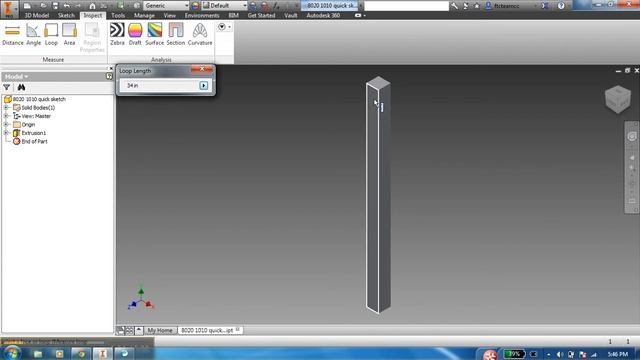
Task: Open the Get Started ribbon tab
Action: click(261, 16)
